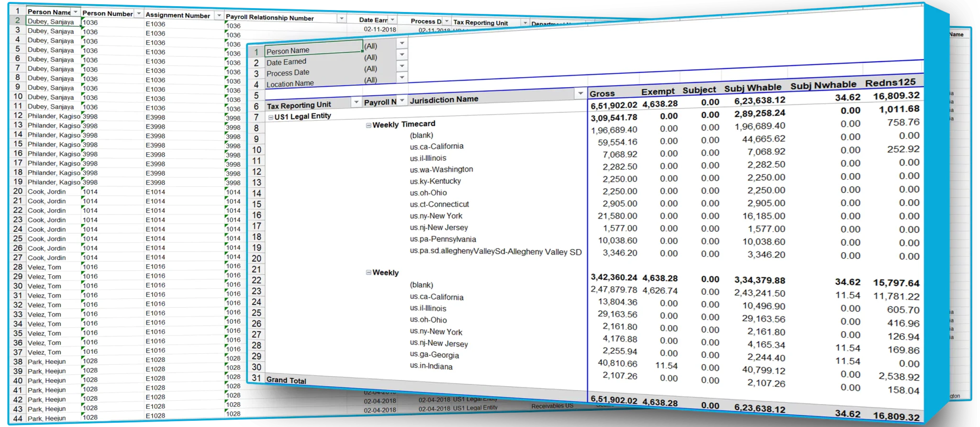Open the Date Earn column filter arrow
The width and height of the screenshot is (980, 427).
pyautogui.click(x=392, y=20)
